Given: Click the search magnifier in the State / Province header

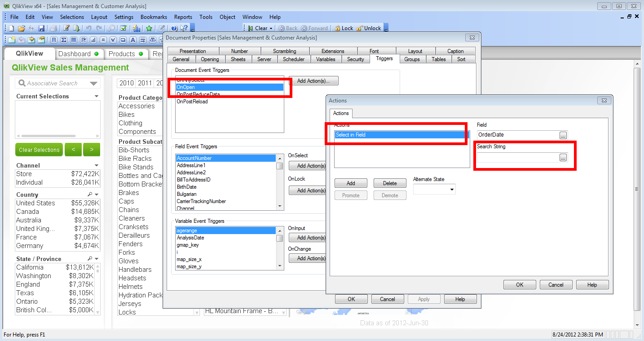Looking at the screenshot, I should [90, 259].
